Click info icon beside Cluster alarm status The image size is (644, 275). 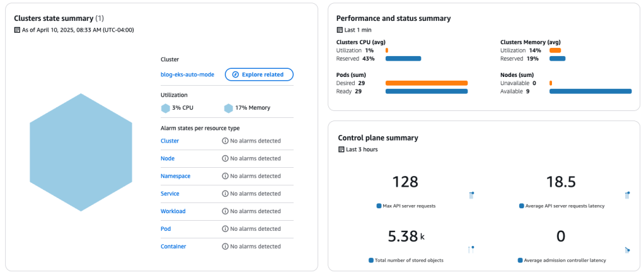[x=225, y=141]
